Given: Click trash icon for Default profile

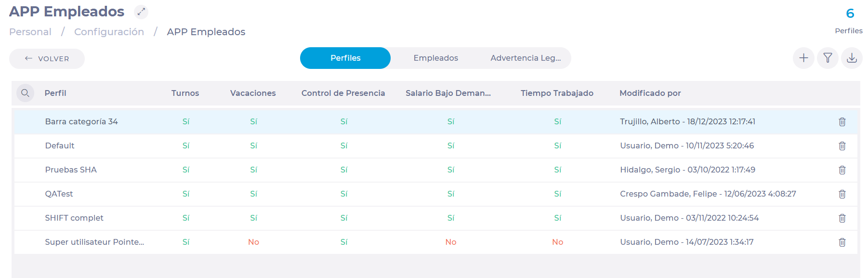Looking at the screenshot, I should 842,146.
